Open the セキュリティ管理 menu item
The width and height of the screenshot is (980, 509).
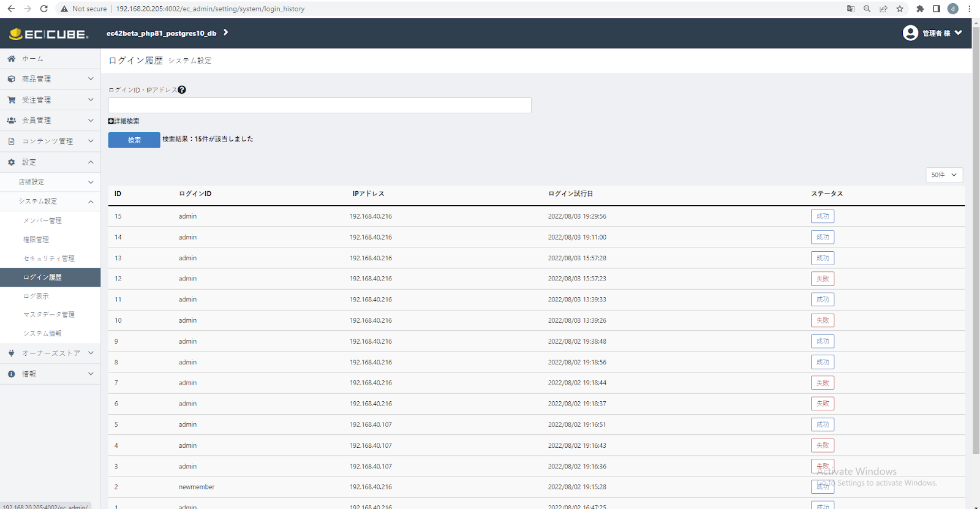click(50, 258)
